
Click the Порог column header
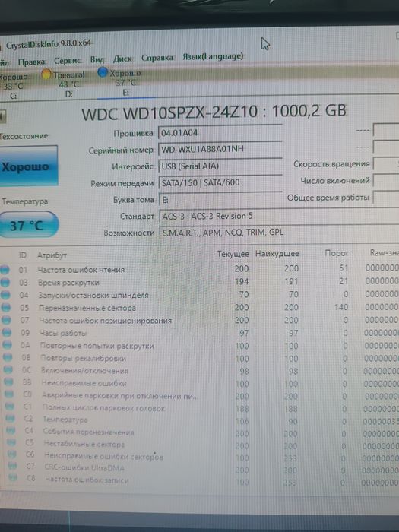(337, 253)
